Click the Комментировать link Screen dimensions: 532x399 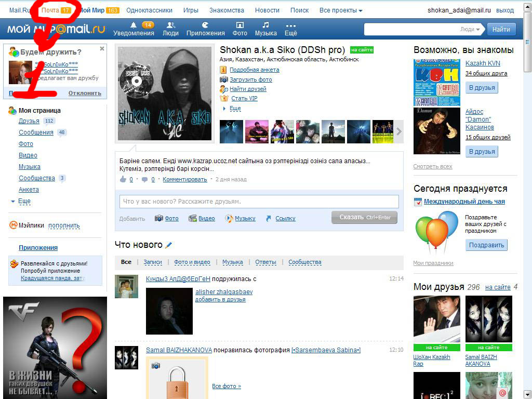[184, 179]
